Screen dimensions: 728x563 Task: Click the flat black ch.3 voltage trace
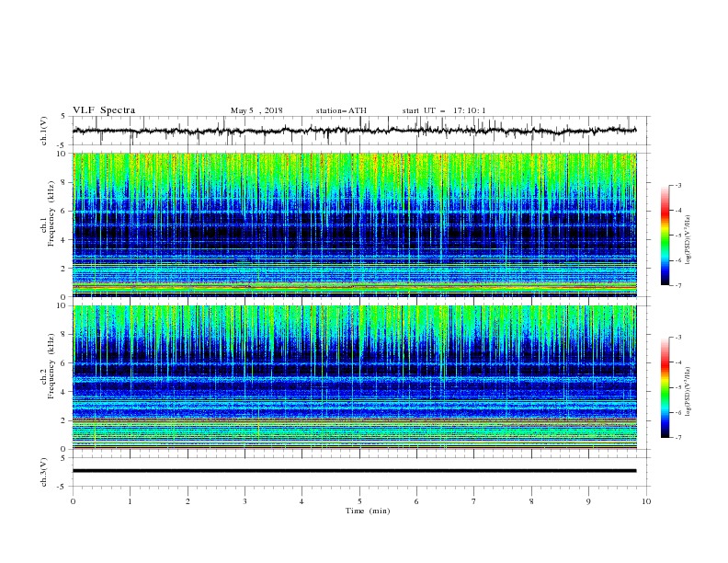point(354,471)
